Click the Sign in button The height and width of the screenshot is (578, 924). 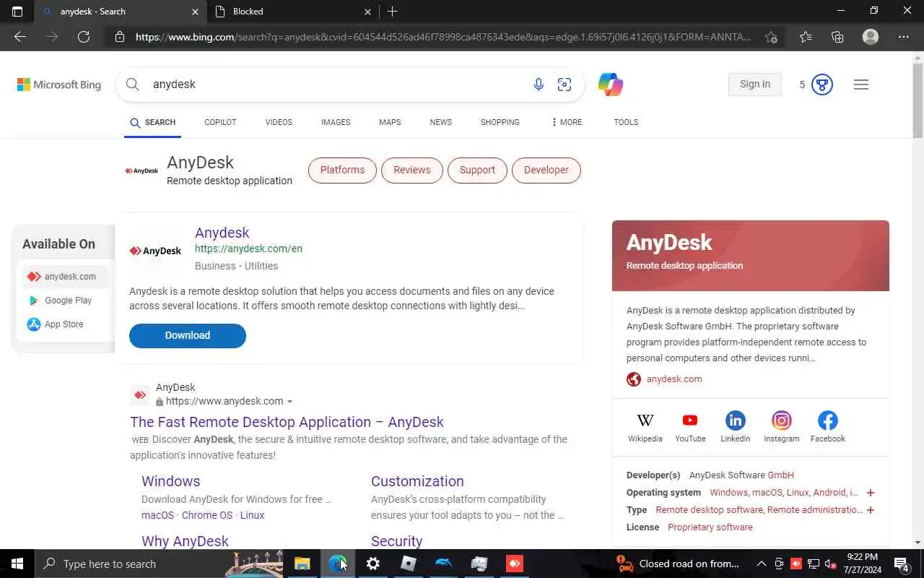tap(755, 85)
